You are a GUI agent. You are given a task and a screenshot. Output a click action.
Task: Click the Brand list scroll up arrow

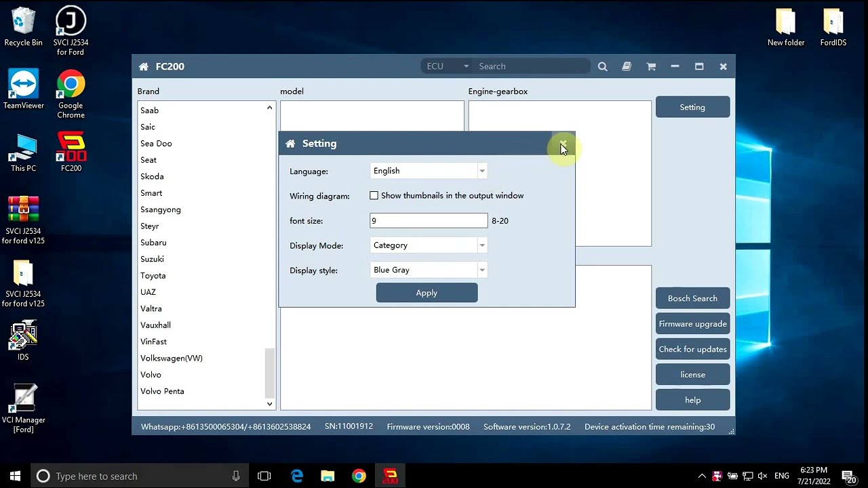(x=269, y=108)
